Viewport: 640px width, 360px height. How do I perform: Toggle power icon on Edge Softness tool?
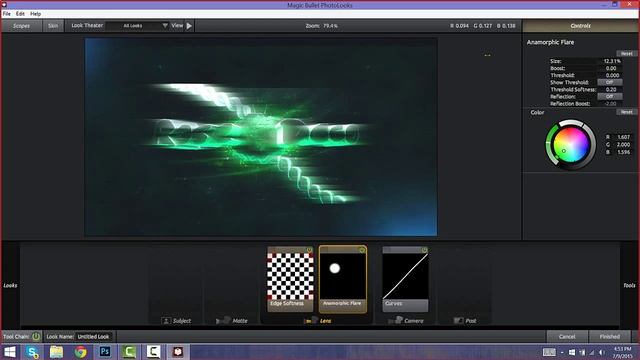click(x=309, y=250)
